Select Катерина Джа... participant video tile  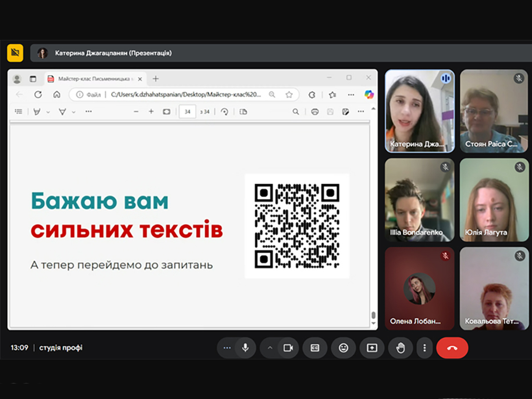[x=420, y=111]
